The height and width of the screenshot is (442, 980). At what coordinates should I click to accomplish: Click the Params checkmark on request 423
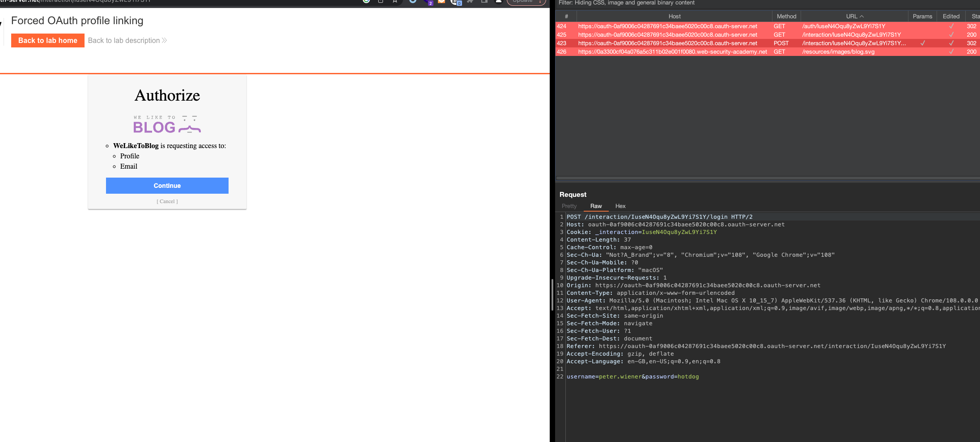(922, 43)
